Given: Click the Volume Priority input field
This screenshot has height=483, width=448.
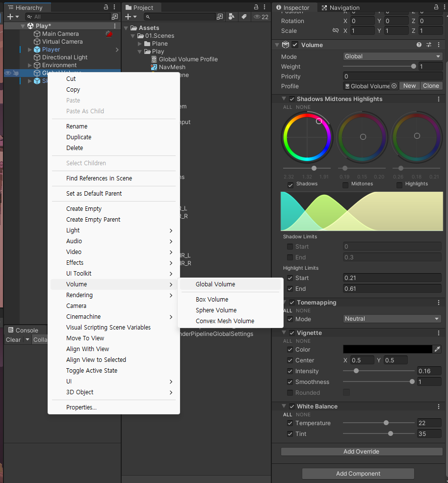Looking at the screenshot, I should point(393,76).
